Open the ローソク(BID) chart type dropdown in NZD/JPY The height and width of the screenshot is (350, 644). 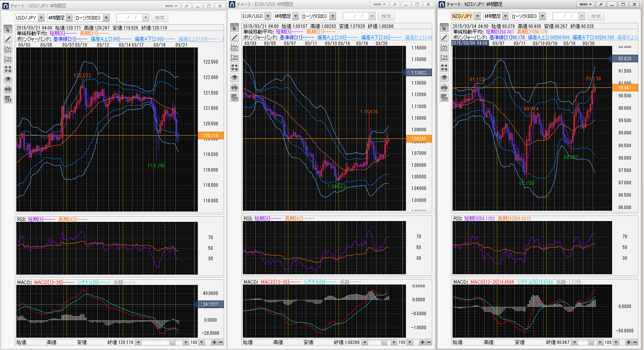click(543, 16)
